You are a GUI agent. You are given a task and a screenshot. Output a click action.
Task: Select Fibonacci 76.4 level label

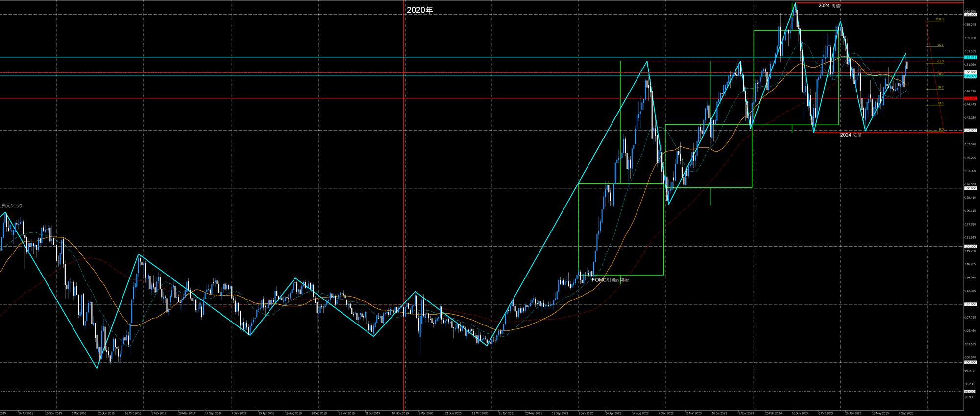940,45
